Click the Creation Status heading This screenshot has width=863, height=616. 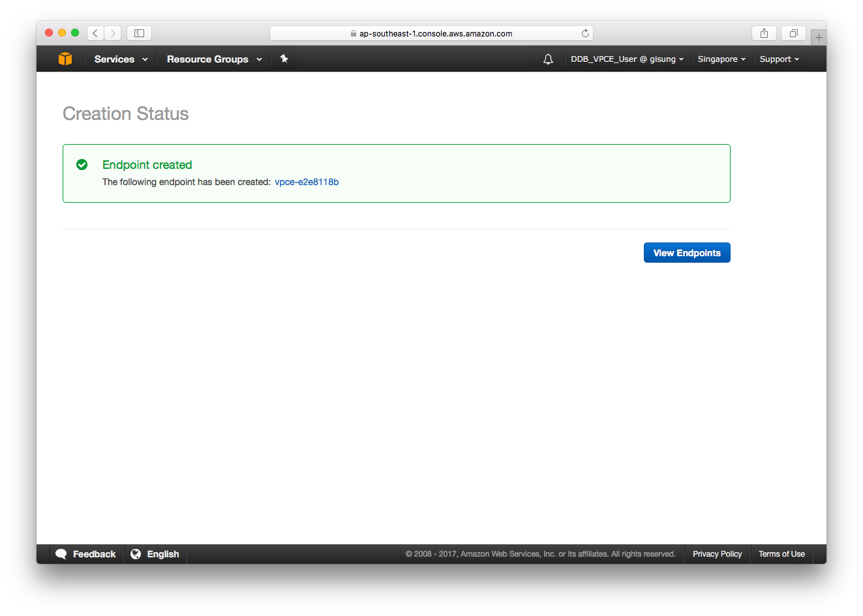coord(126,113)
